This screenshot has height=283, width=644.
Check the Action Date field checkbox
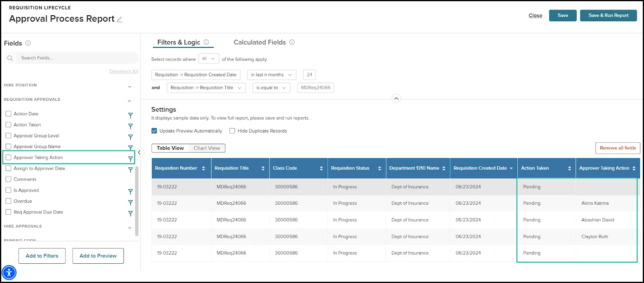(x=8, y=114)
